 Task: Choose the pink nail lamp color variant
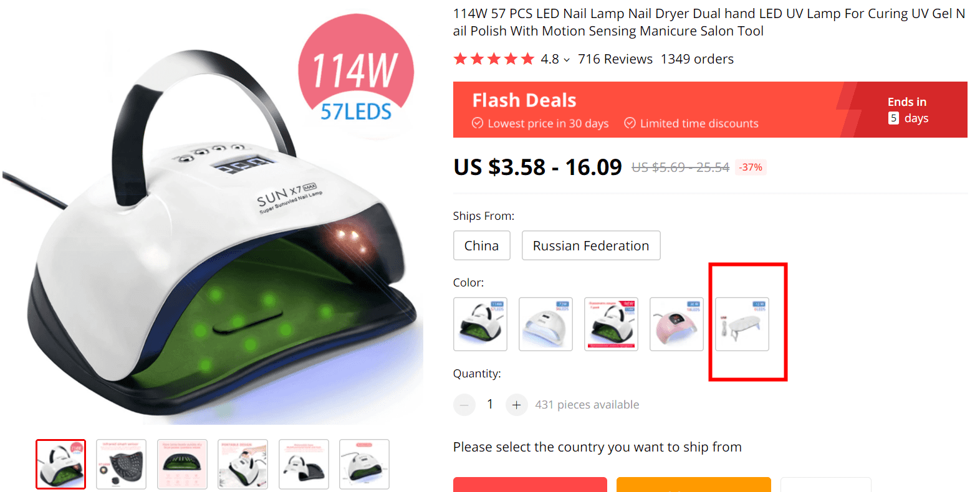[x=676, y=324]
